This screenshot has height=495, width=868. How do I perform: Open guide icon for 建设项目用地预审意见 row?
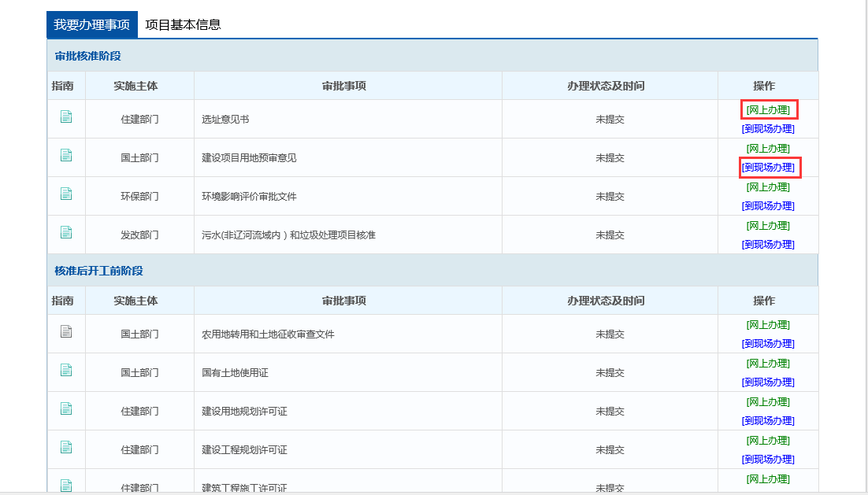point(66,156)
